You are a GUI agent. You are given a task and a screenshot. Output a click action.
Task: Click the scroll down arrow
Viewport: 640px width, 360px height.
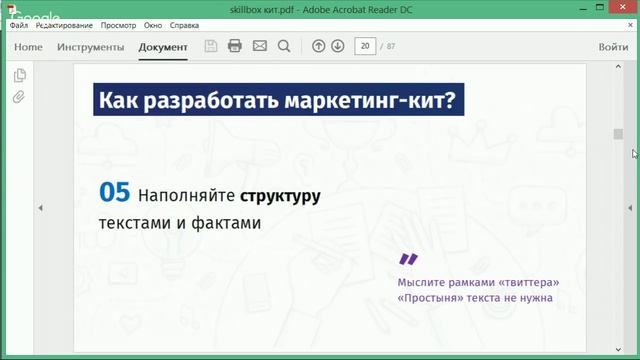click(x=618, y=349)
